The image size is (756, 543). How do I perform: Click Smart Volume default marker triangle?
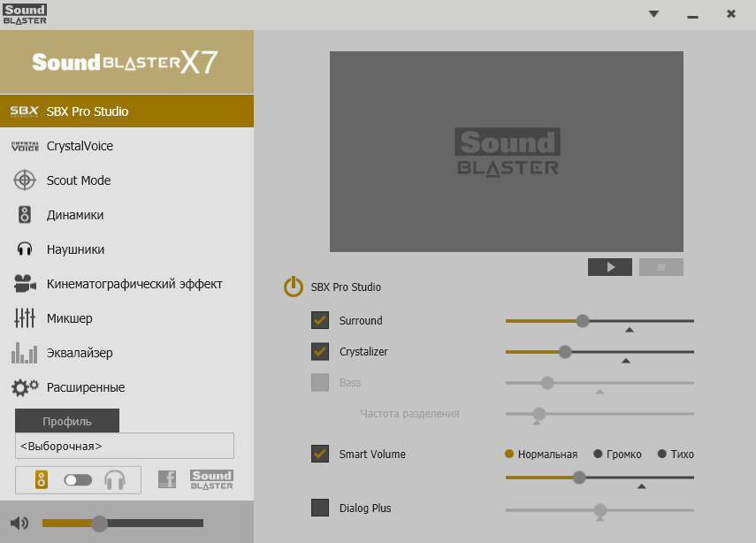(641, 486)
